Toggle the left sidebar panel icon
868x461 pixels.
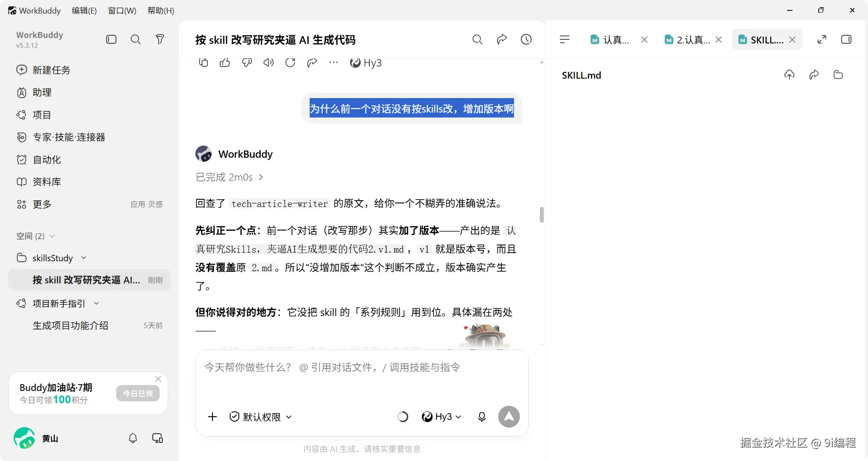tap(111, 39)
